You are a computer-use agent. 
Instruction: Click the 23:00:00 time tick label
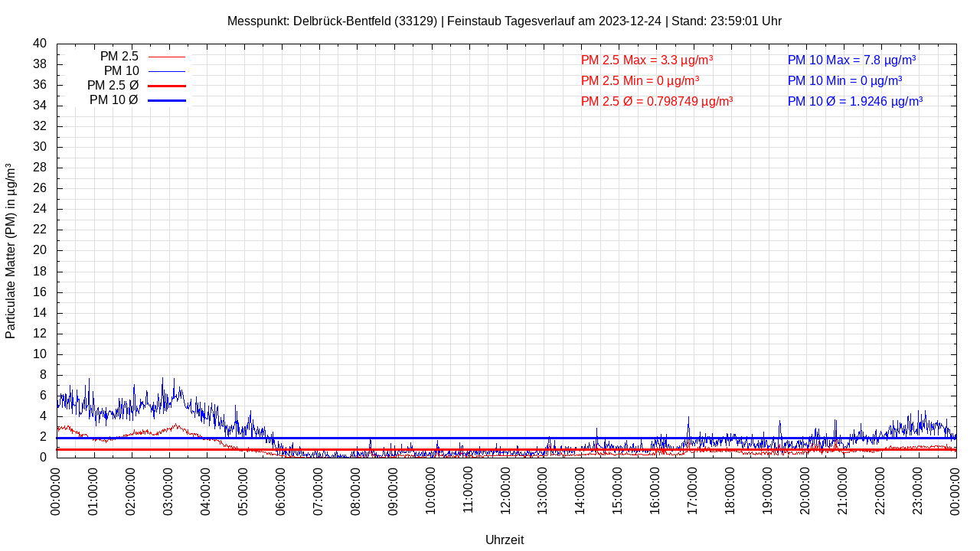pos(918,491)
